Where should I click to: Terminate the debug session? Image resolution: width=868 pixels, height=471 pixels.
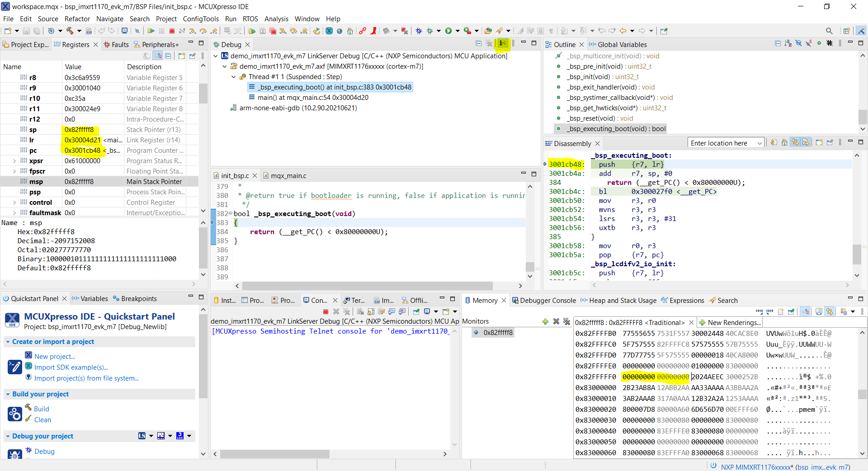click(x=172, y=31)
